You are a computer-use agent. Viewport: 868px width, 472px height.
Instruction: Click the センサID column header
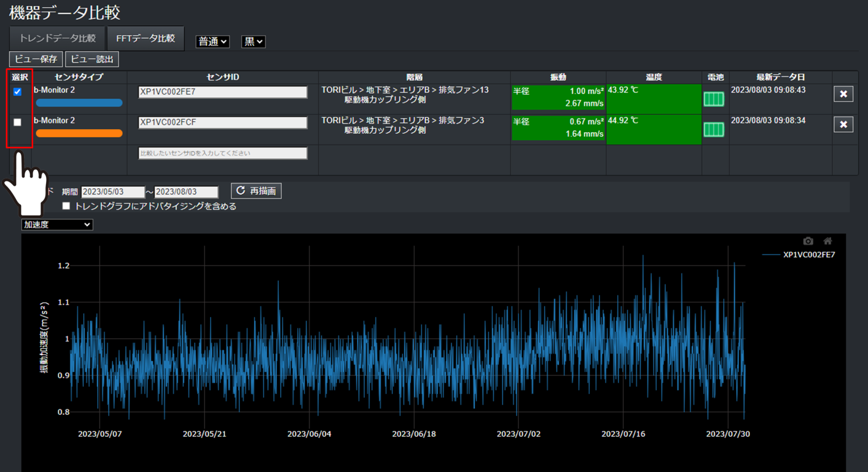click(x=223, y=77)
